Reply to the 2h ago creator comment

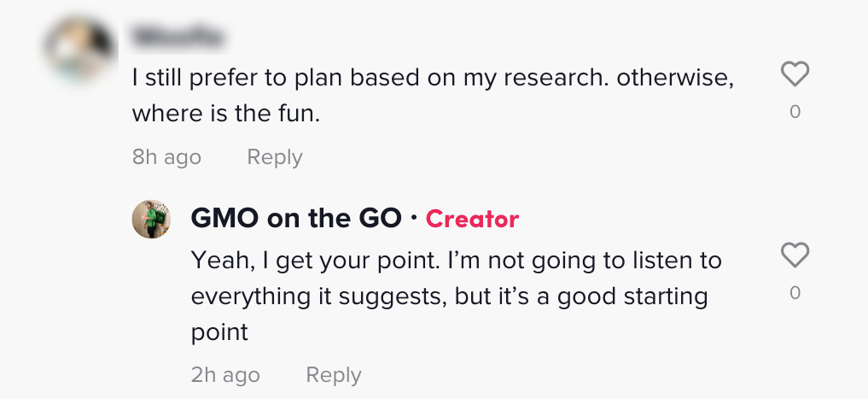tap(334, 375)
